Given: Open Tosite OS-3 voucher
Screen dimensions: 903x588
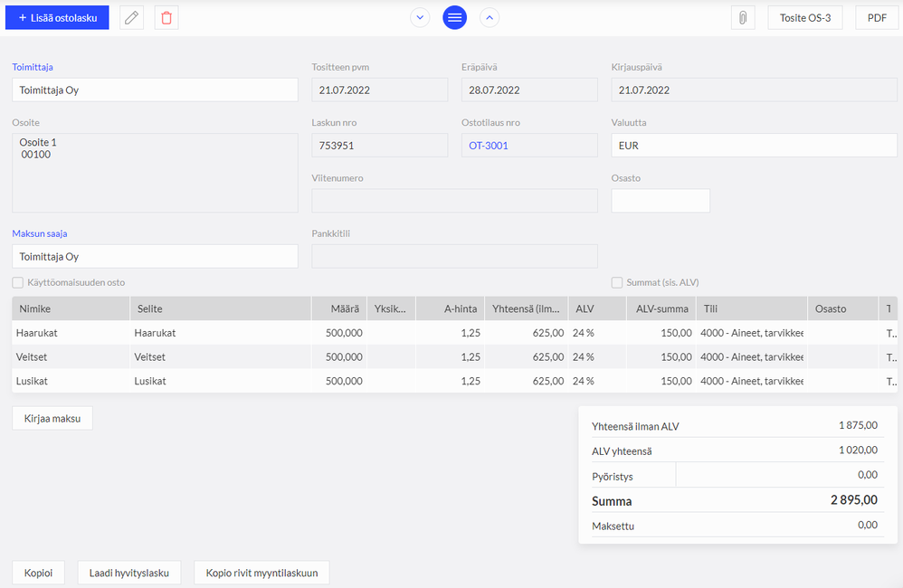Looking at the screenshot, I should (805, 18).
